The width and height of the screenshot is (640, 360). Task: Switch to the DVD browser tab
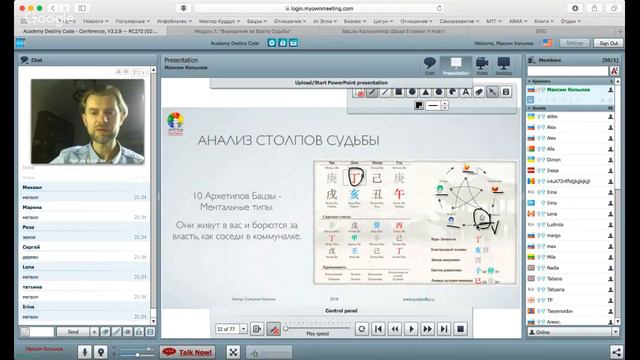[x=541, y=31]
